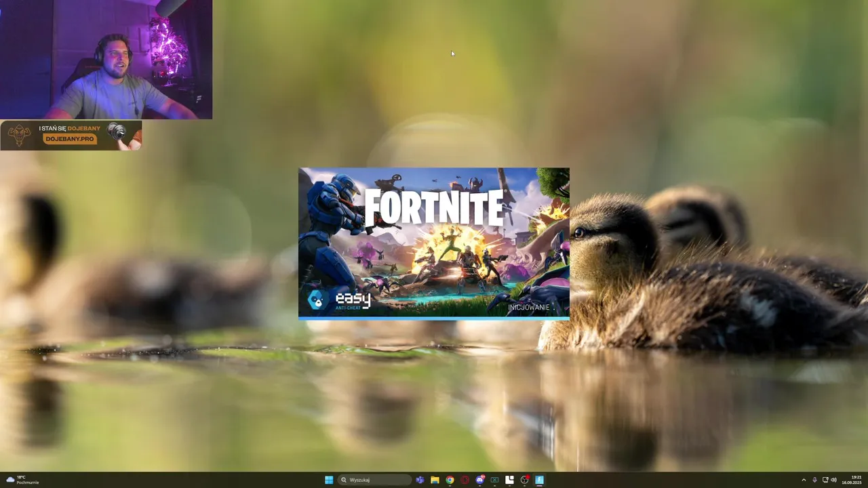Open the Opera browser taskbar icon

pyautogui.click(x=465, y=480)
